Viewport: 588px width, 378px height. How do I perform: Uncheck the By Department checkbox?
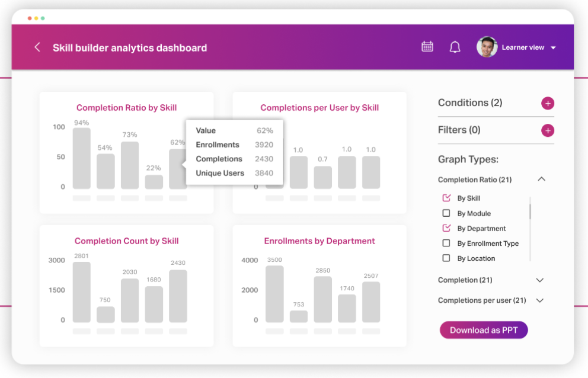[447, 228]
